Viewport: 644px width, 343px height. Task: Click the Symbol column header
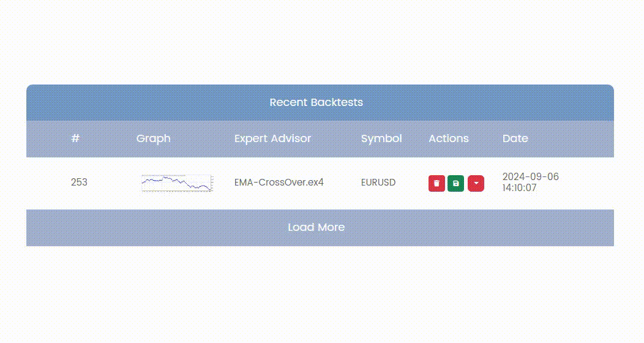[x=381, y=138]
